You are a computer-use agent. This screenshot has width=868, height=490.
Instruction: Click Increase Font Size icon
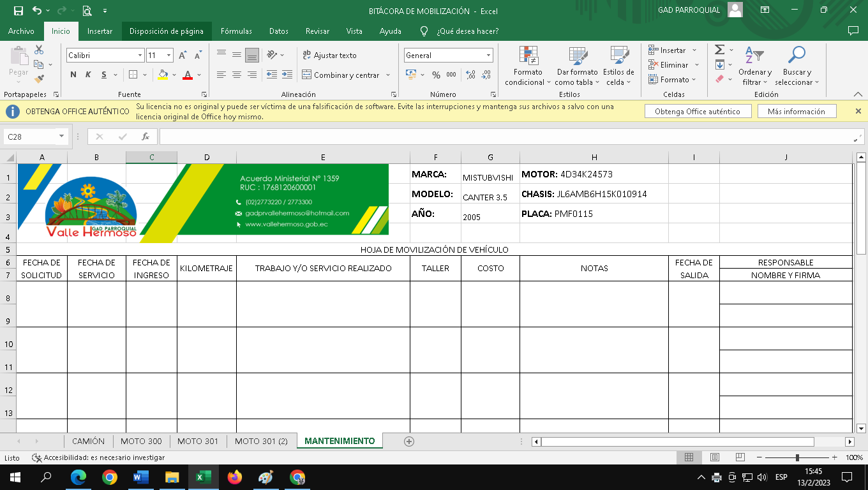[183, 56]
